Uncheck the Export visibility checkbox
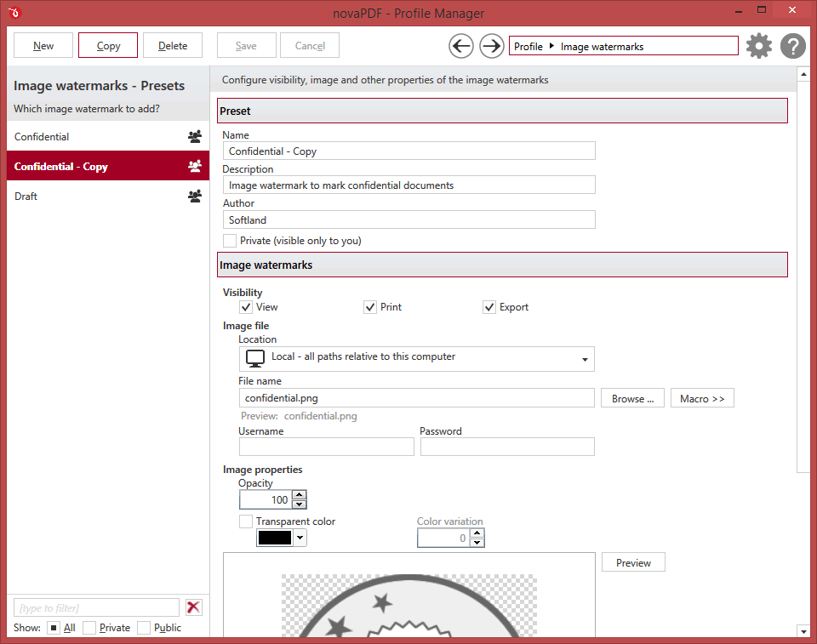 click(488, 307)
